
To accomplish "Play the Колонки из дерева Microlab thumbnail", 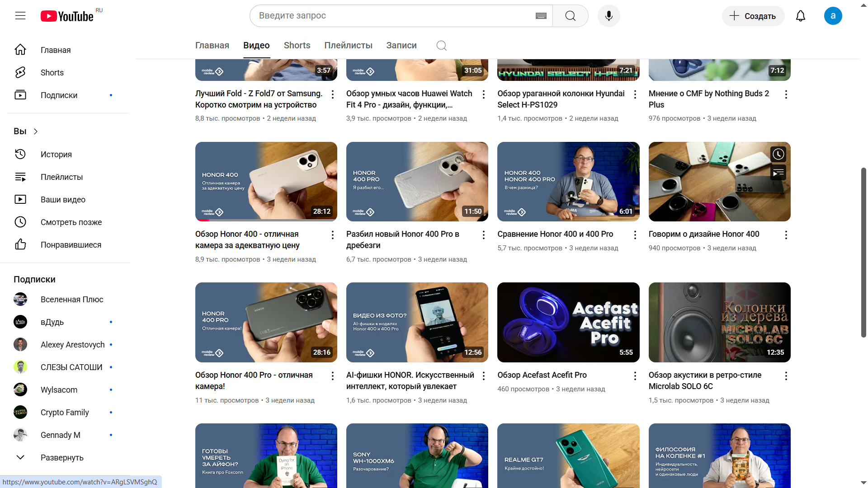I will (720, 322).
